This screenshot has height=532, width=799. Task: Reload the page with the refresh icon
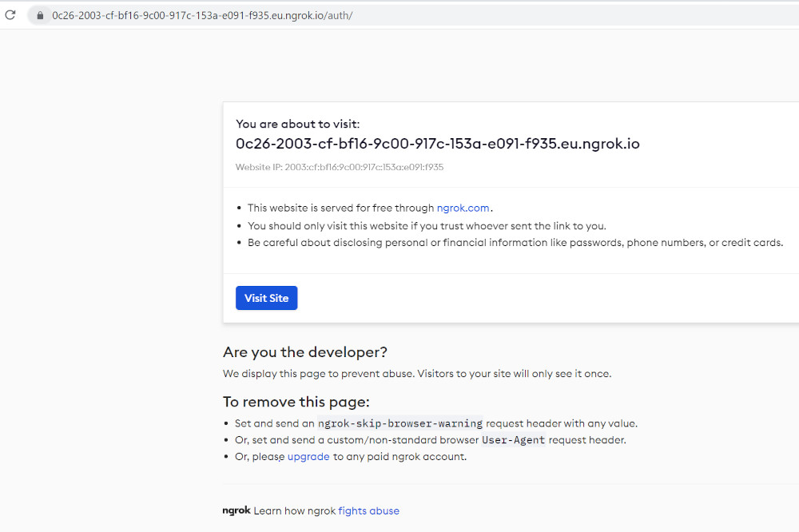[10, 15]
